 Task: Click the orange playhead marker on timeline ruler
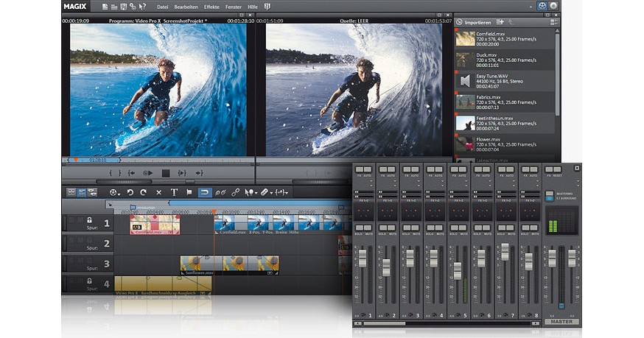[x=214, y=211]
